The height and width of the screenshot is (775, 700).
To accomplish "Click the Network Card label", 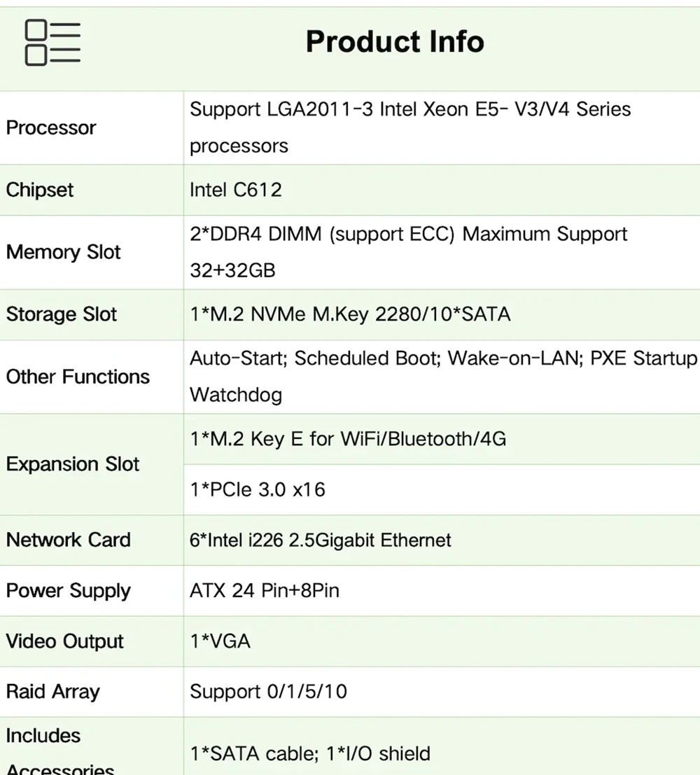I will [69, 540].
